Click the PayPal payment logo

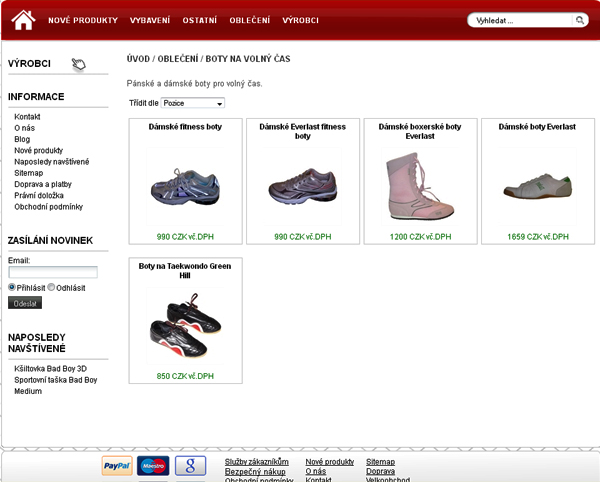pyautogui.click(x=117, y=465)
